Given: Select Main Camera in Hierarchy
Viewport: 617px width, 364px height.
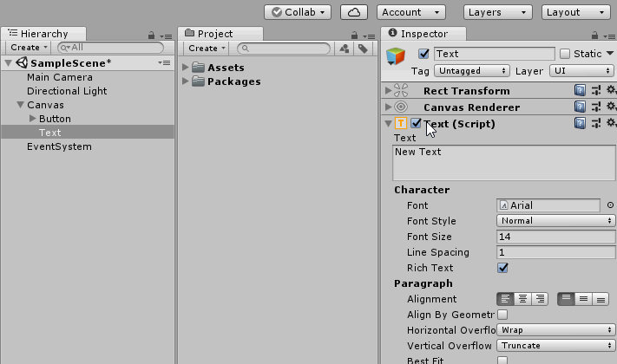Looking at the screenshot, I should click(60, 77).
